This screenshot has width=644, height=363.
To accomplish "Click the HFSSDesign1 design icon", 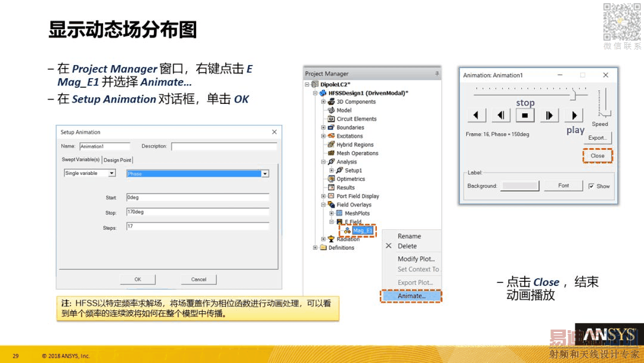I will tap(323, 93).
